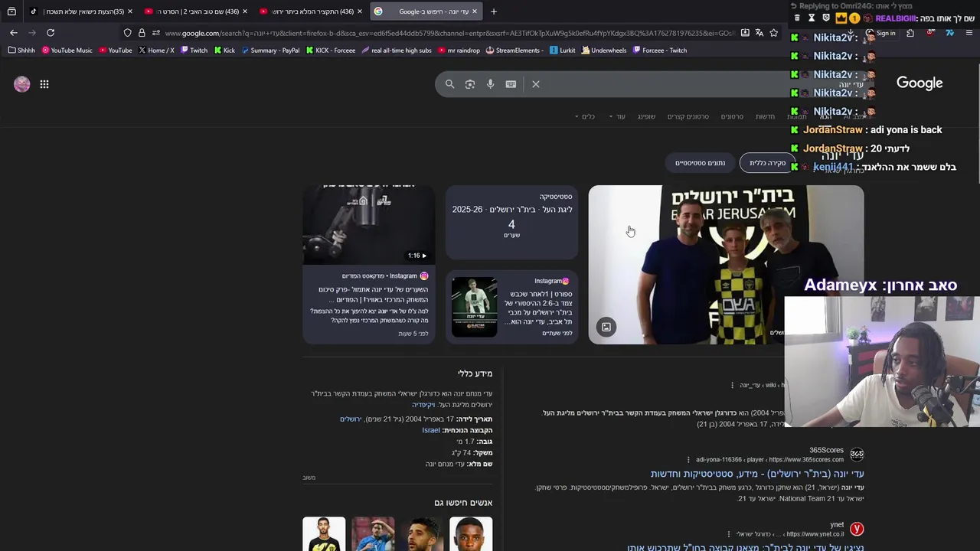Click the Google search magnifier icon

450,84
